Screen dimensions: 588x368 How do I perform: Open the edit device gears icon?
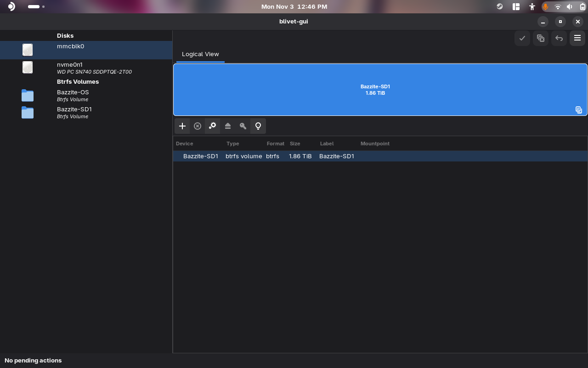point(213,126)
